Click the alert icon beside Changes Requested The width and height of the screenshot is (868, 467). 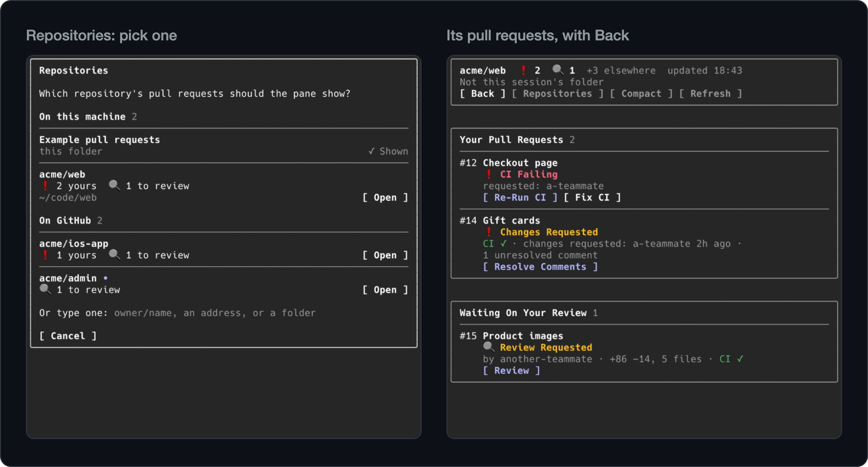coord(489,232)
